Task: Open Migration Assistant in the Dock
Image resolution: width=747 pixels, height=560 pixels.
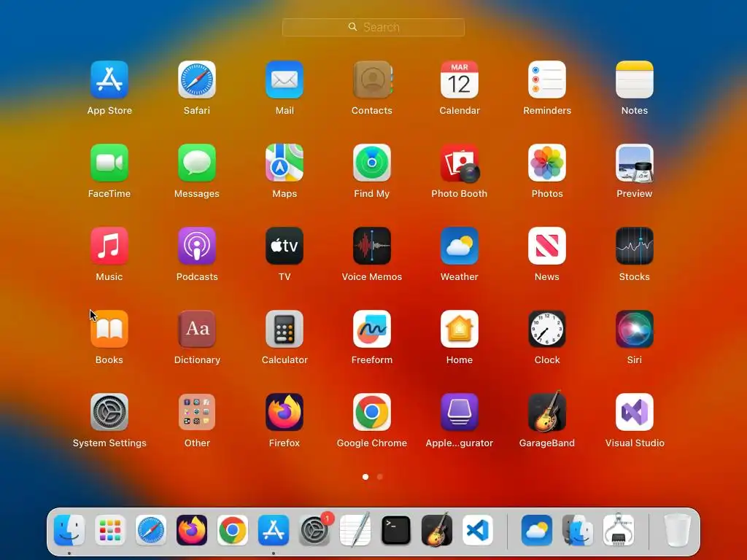Action: 578,530
